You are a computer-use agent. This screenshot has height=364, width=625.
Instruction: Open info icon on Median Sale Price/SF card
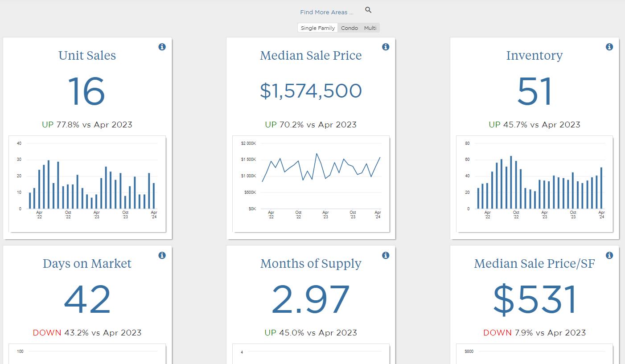[x=609, y=255]
